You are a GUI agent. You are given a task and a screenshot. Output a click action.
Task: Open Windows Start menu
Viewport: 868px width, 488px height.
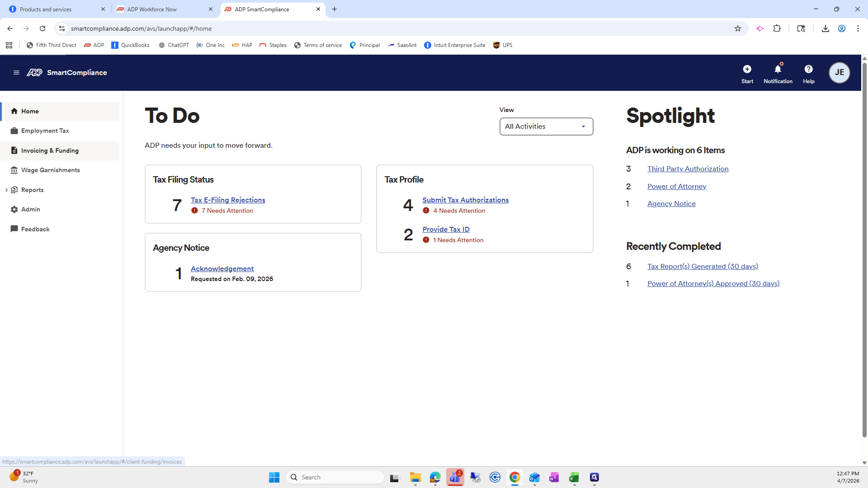click(x=274, y=477)
